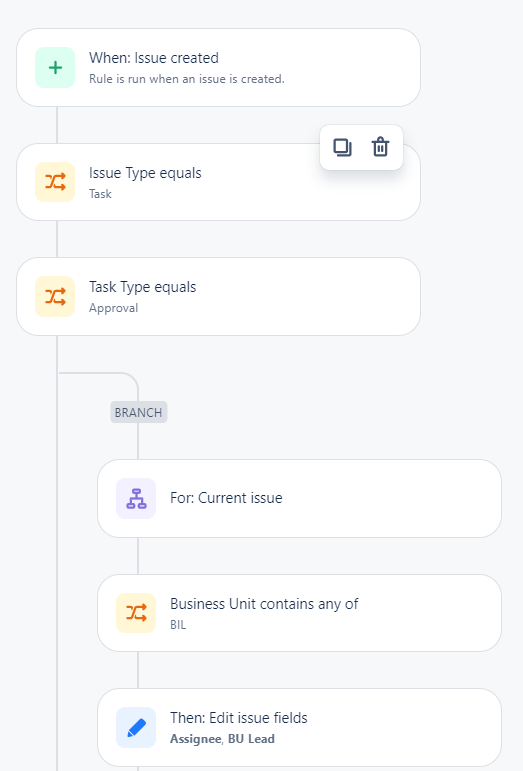This screenshot has width=523, height=771.
Task: Delete the Issue Type condition with trash icon
Action: (x=380, y=147)
